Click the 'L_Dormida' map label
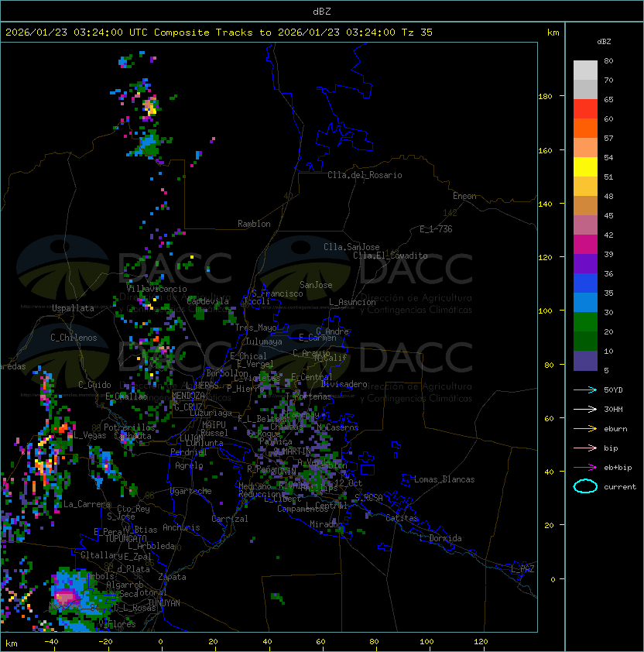This screenshot has width=644, height=652. coord(440,538)
